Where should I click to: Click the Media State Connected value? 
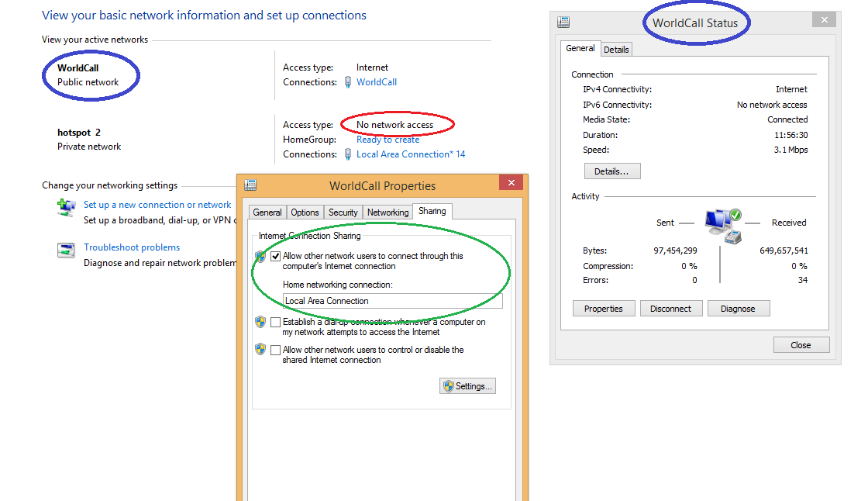pyautogui.click(x=787, y=119)
